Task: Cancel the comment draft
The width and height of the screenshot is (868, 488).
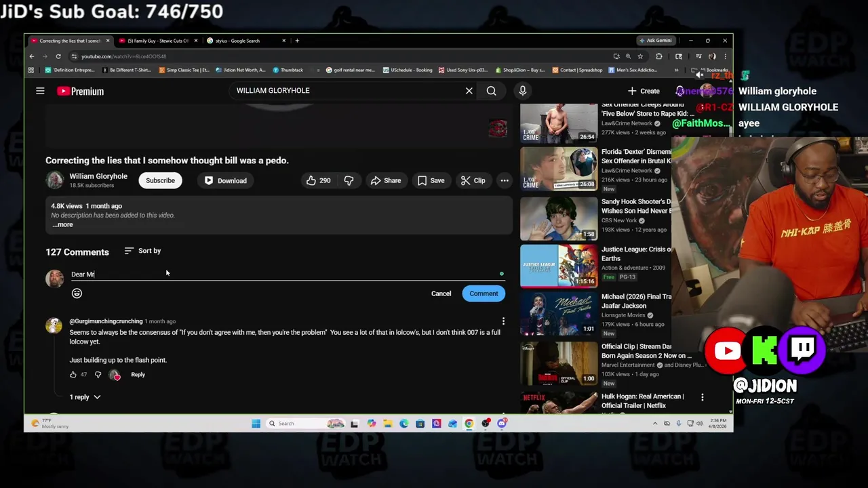Action: (x=441, y=293)
